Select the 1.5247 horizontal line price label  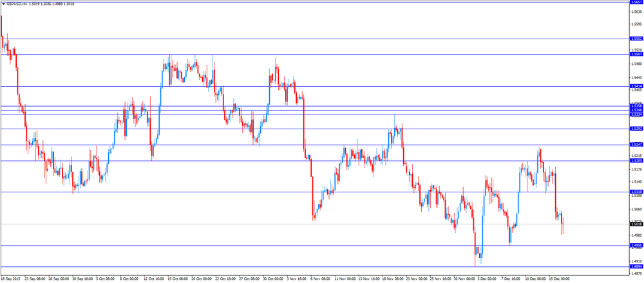pyautogui.click(x=636, y=144)
